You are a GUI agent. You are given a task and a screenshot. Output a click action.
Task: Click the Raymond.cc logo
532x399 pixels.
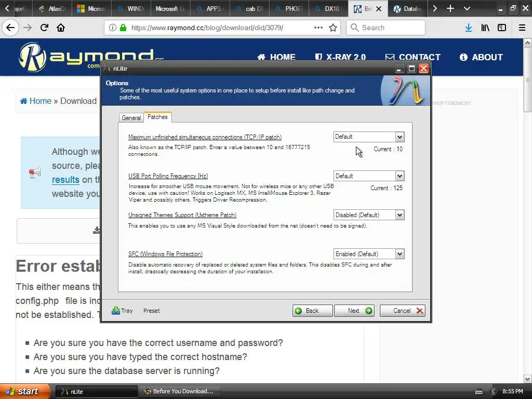(91, 56)
